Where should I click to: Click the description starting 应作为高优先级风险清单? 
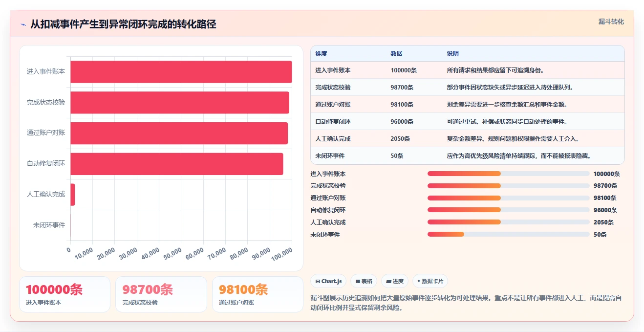[519, 156]
